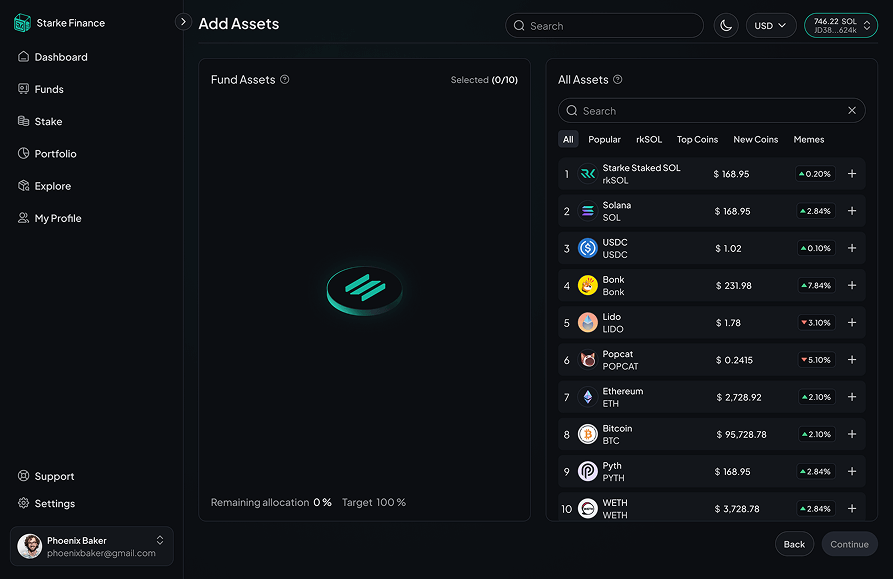Image resolution: width=893 pixels, height=579 pixels.
Task: Collapse the sidebar with the chevron button
Action: tap(183, 22)
